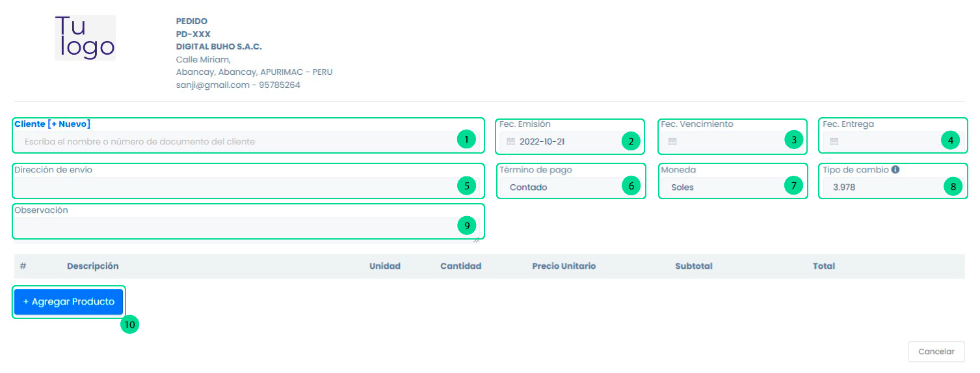Screen dimensions: 980x373
Task: Click the green badge numbered 10
Action: pyautogui.click(x=130, y=324)
